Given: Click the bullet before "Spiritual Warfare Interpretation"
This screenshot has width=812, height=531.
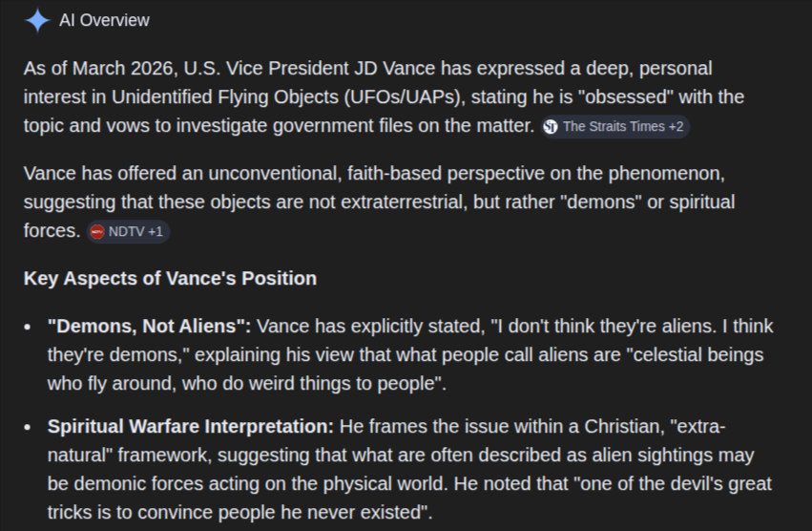Looking at the screenshot, I should [x=28, y=427].
